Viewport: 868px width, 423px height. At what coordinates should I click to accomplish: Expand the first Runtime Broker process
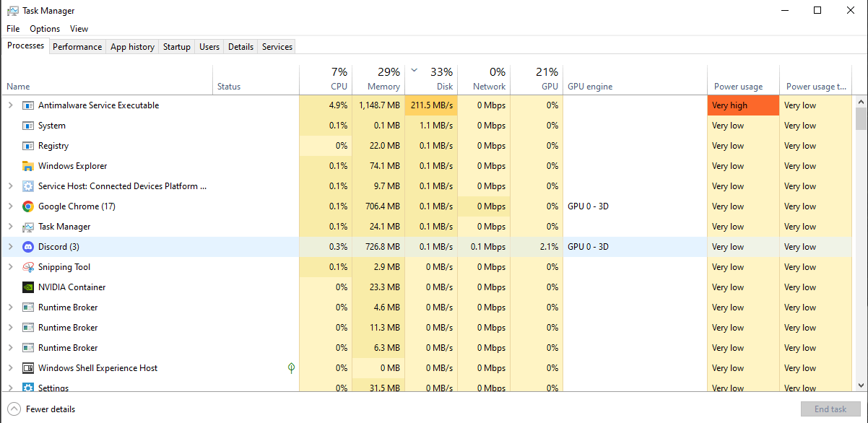click(x=12, y=307)
